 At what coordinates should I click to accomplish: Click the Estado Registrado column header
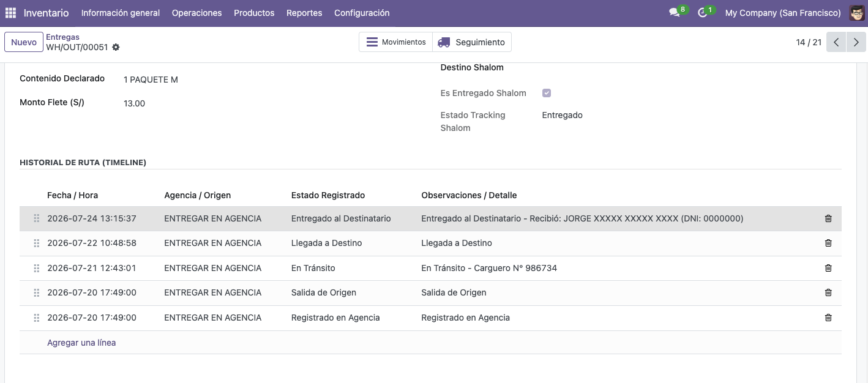328,195
